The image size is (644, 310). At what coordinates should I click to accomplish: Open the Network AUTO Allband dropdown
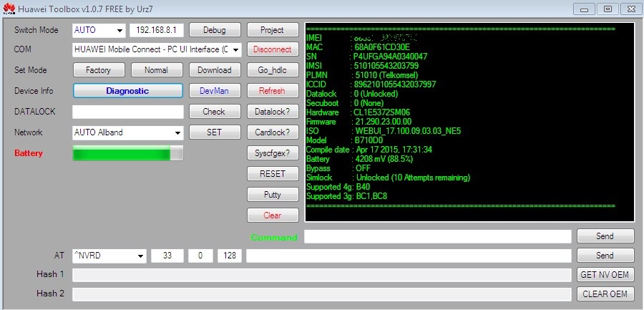(128, 132)
